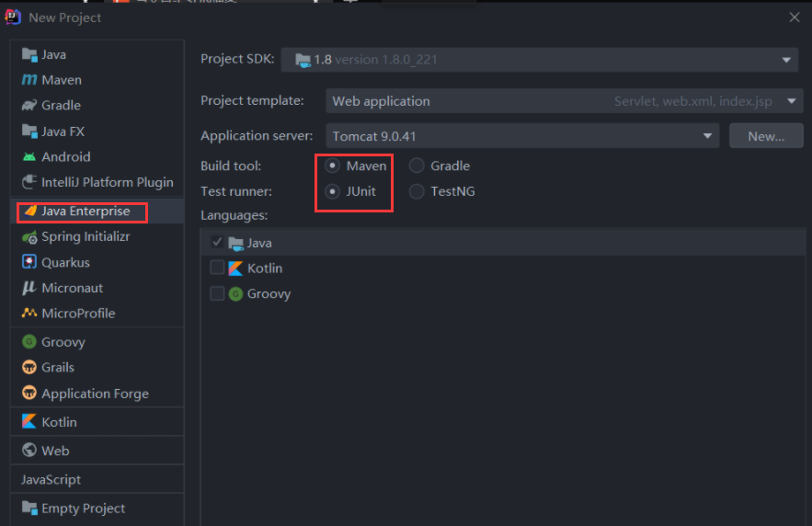
Task: Choose the Android robot icon
Action: [x=29, y=156]
